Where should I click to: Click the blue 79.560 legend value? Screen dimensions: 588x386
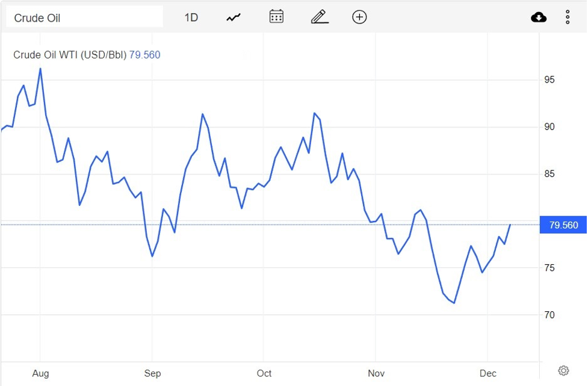pyautogui.click(x=145, y=55)
